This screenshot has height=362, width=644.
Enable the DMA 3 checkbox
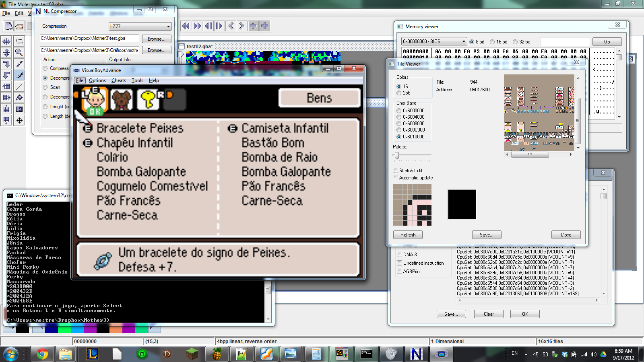pos(400,255)
